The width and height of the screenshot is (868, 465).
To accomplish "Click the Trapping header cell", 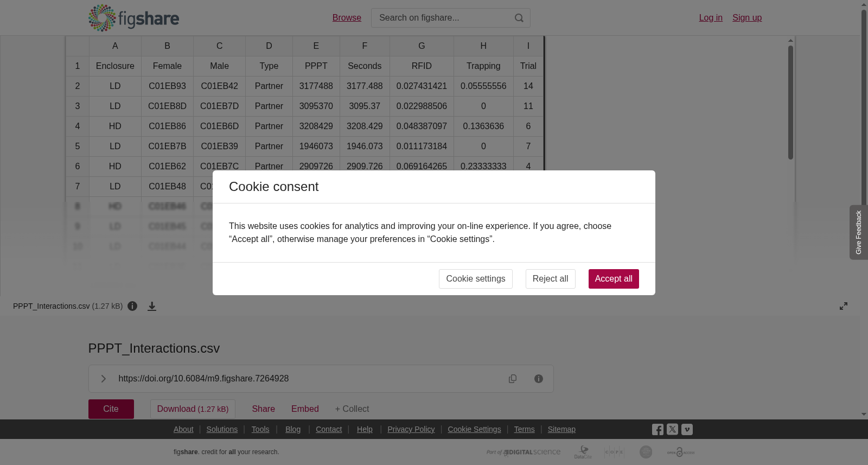I will [483, 66].
